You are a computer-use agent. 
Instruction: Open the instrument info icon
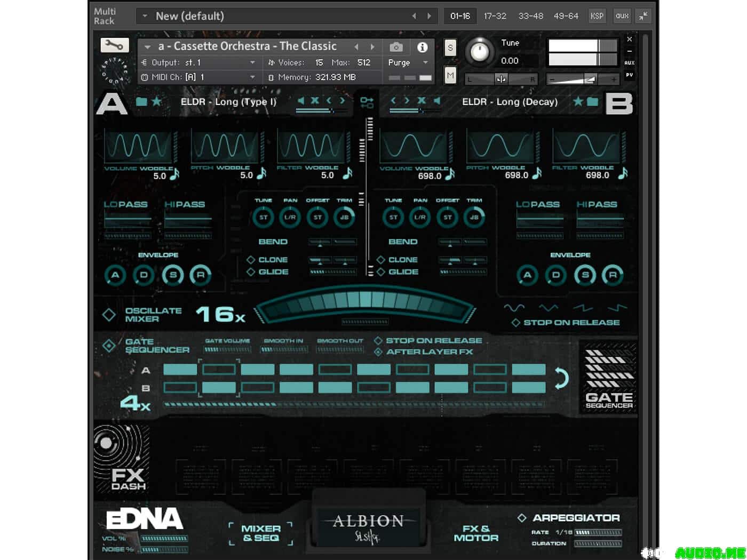tap(422, 47)
